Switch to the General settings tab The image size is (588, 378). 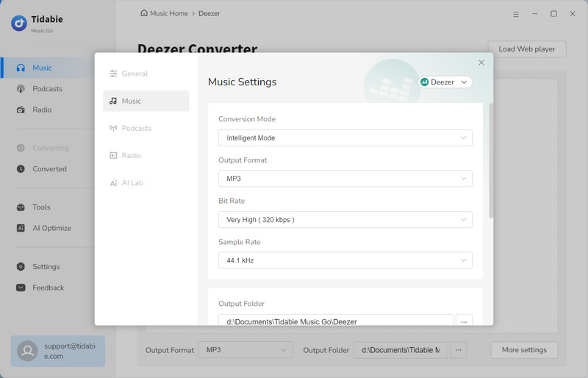click(x=146, y=74)
